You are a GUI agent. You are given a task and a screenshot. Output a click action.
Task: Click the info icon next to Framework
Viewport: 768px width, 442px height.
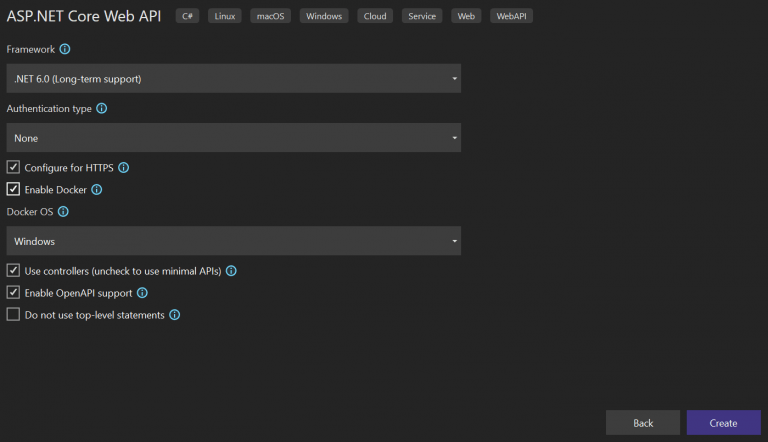click(x=65, y=49)
